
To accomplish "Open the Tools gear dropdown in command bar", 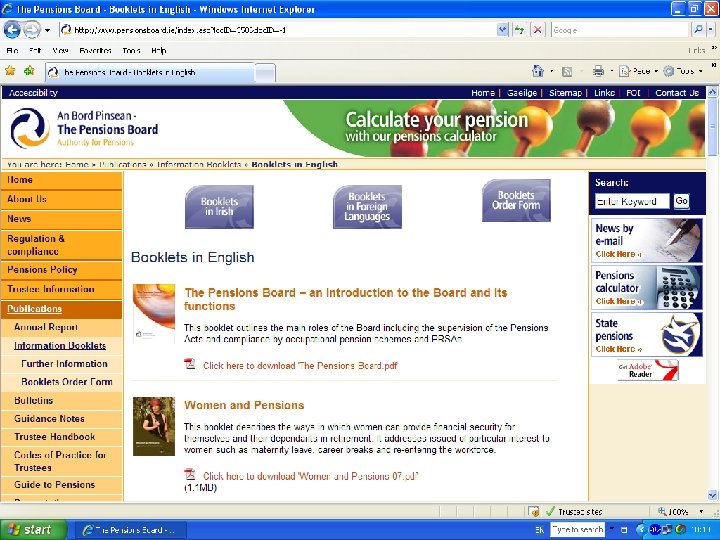I will (x=683, y=71).
